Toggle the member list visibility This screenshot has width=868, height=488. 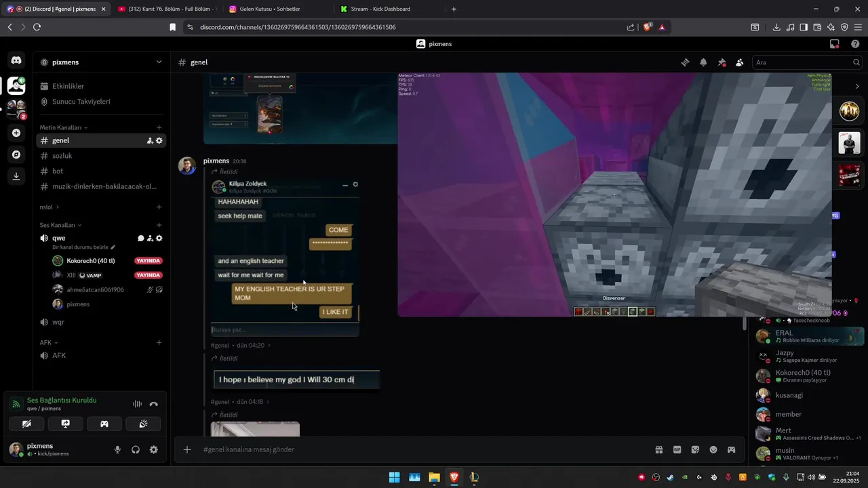(739, 62)
